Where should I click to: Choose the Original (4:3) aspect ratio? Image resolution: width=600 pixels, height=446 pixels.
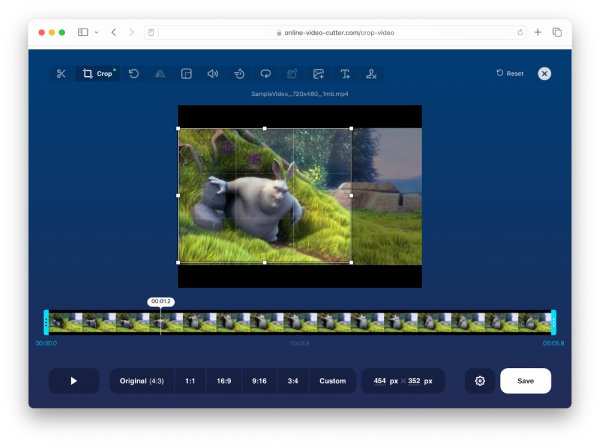pos(142,381)
